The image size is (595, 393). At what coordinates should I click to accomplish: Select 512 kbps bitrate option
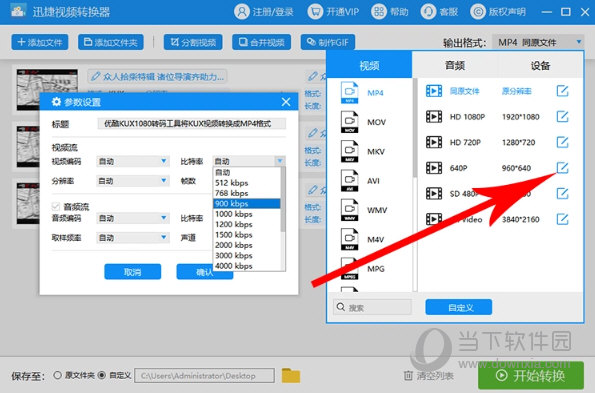[247, 183]
